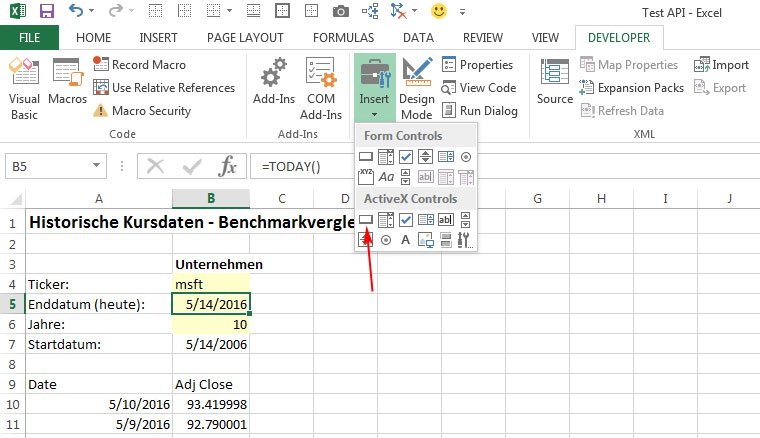Switch to the HOME tab
This screenshot has height=438, width=760.
[x=94, y=38]
